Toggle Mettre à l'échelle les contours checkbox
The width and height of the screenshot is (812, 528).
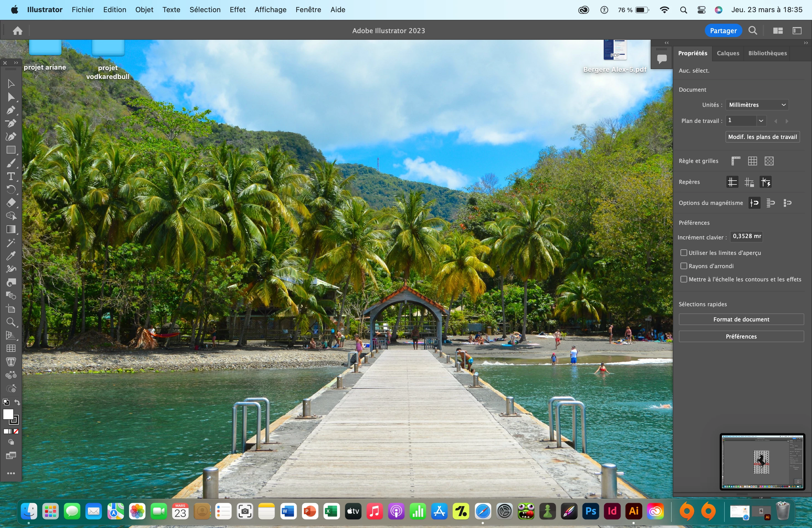coord(684,279)
